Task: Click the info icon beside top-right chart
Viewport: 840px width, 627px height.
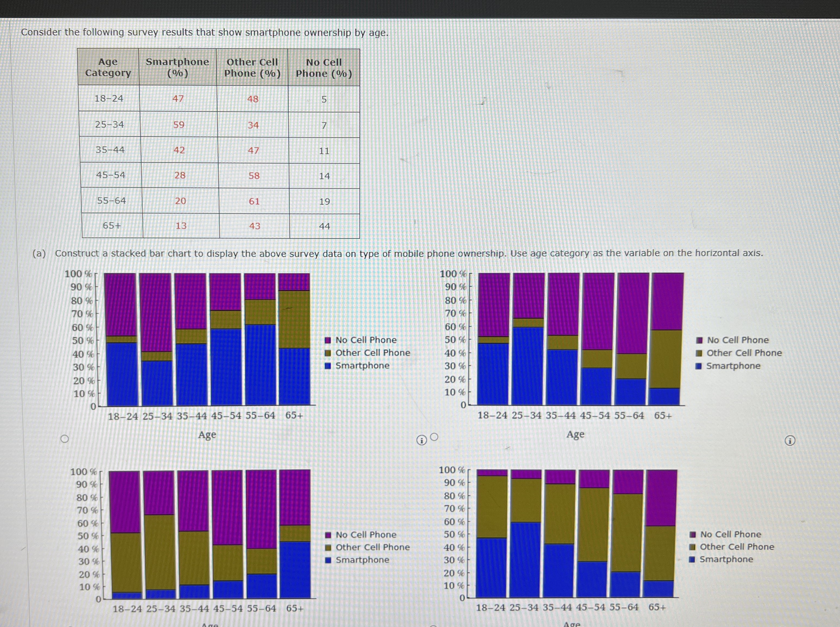Action: [790, 441]
